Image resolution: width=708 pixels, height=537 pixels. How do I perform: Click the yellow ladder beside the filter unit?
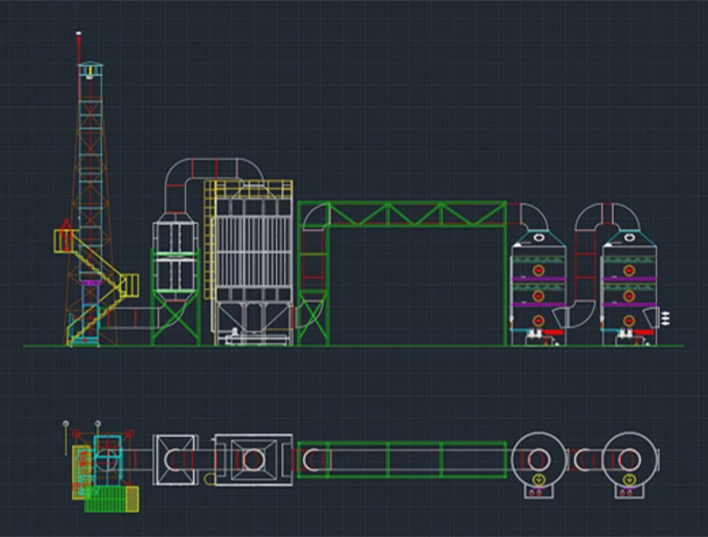click(210, 240)
